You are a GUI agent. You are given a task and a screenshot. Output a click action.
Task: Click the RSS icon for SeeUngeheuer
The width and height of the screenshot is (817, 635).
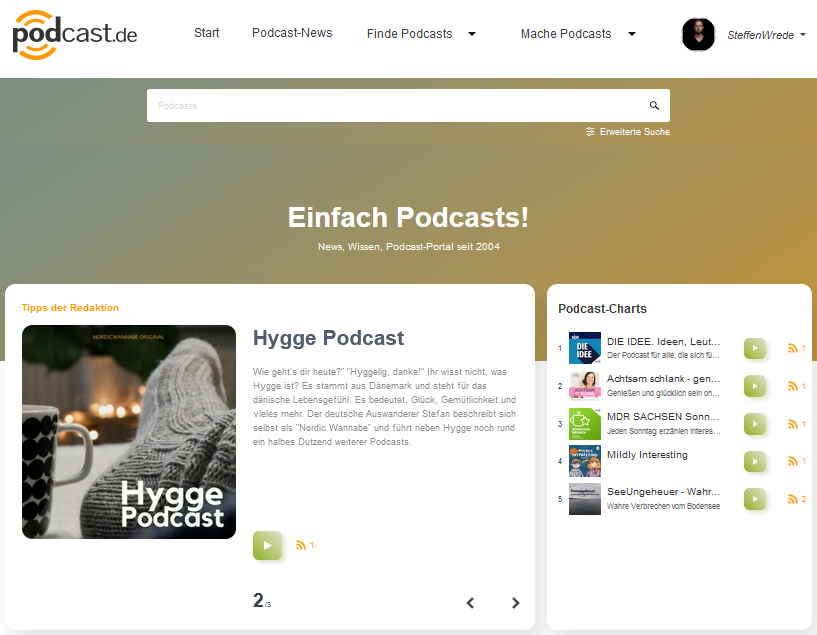(x=793, y=499)
